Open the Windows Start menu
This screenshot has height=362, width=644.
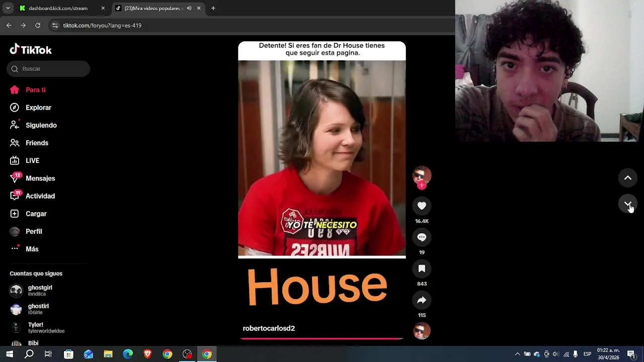tap(10, 354)
